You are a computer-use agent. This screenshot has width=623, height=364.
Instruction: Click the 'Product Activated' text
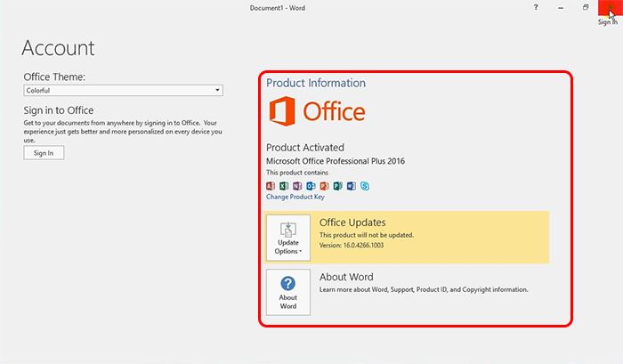click(305, 148)
